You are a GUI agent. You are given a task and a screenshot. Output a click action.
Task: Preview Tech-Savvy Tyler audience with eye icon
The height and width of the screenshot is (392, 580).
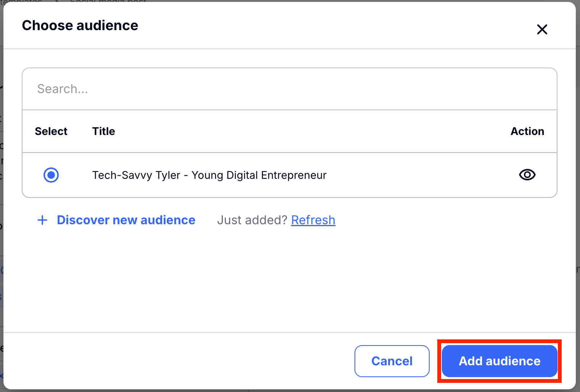(527, 175)
